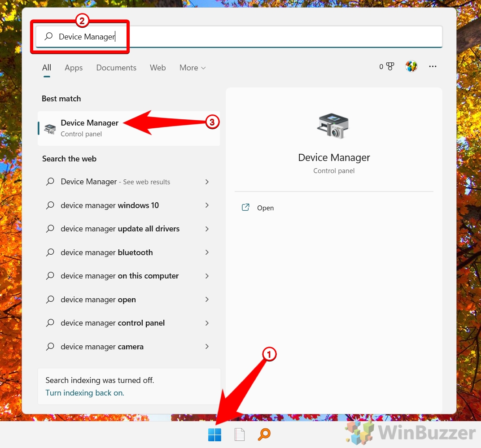
Task: Click Open in the preview pane
Action: pyautogui.click(x=265, y=208)
